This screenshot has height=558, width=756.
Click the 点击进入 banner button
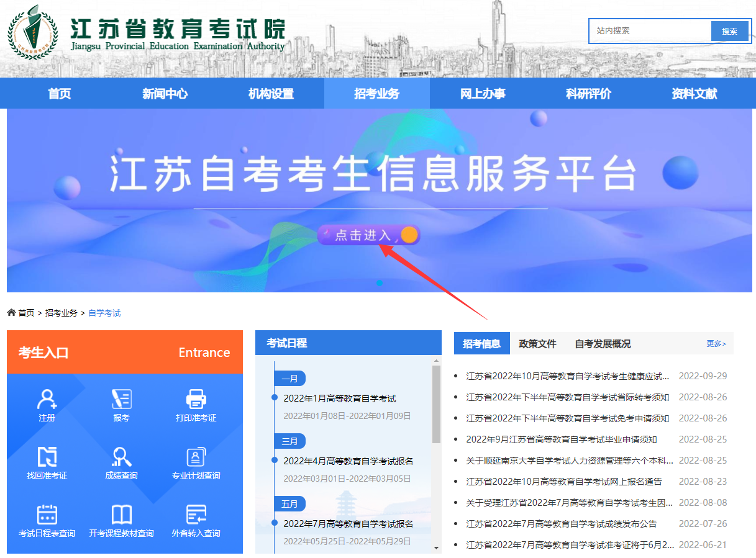[369, 235]
